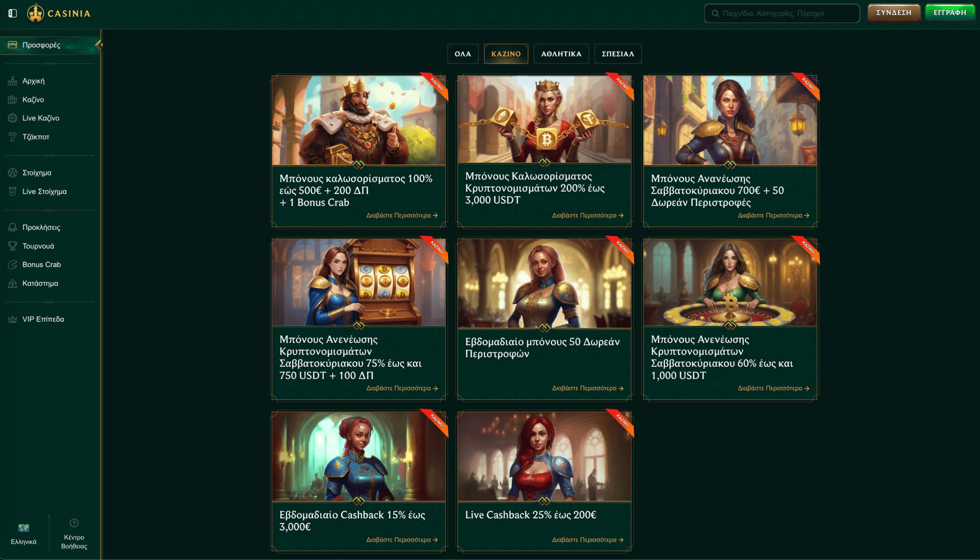This screenshot has height=560, width=980.
Task: Click the Κατάστημα shop icon
Action: coord(13,283)
